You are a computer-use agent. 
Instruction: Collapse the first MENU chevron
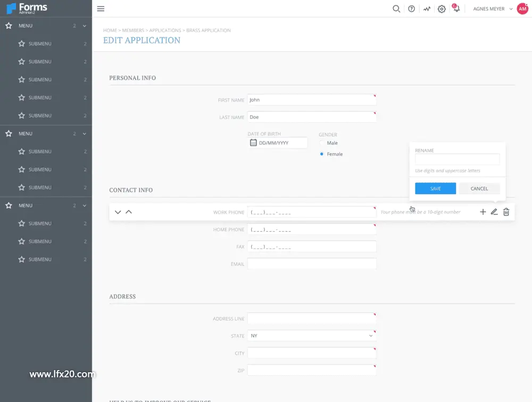tap(85, 26)
